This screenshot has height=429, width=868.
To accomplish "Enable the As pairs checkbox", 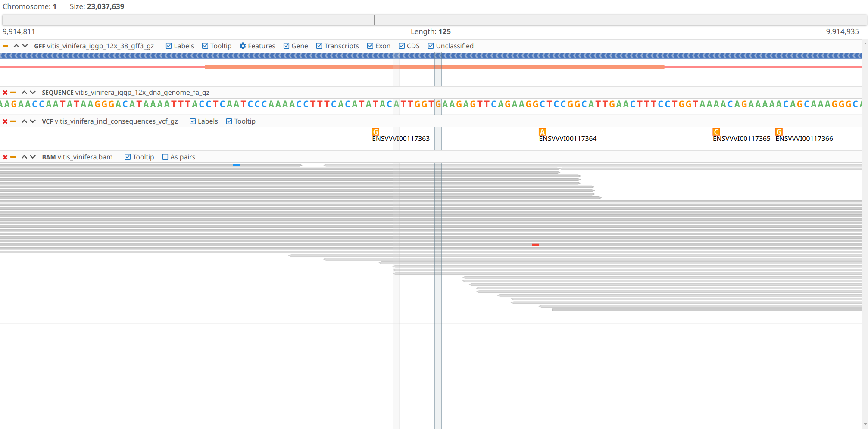I will pos(165,157).
